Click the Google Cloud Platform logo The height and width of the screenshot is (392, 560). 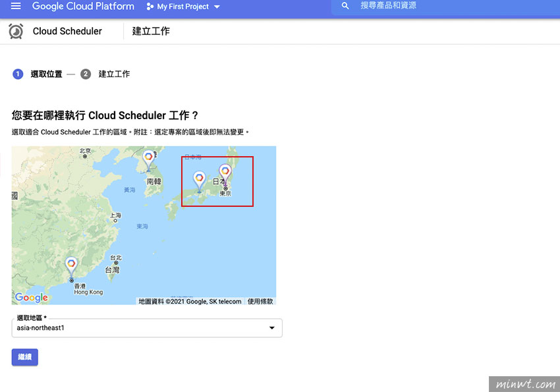click(x=83, y=6)
